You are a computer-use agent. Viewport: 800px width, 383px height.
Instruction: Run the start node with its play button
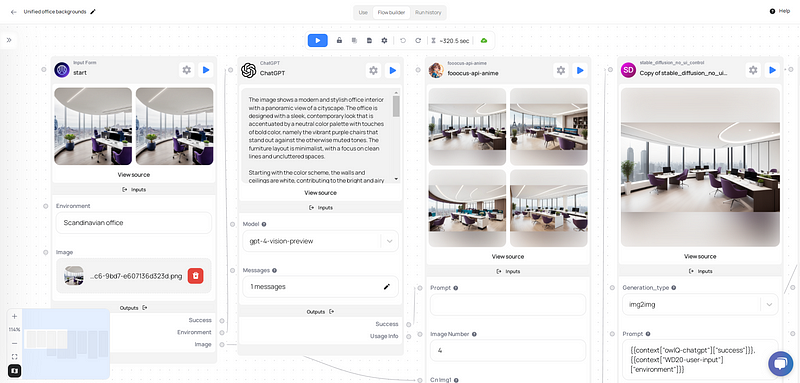point(206,70)
